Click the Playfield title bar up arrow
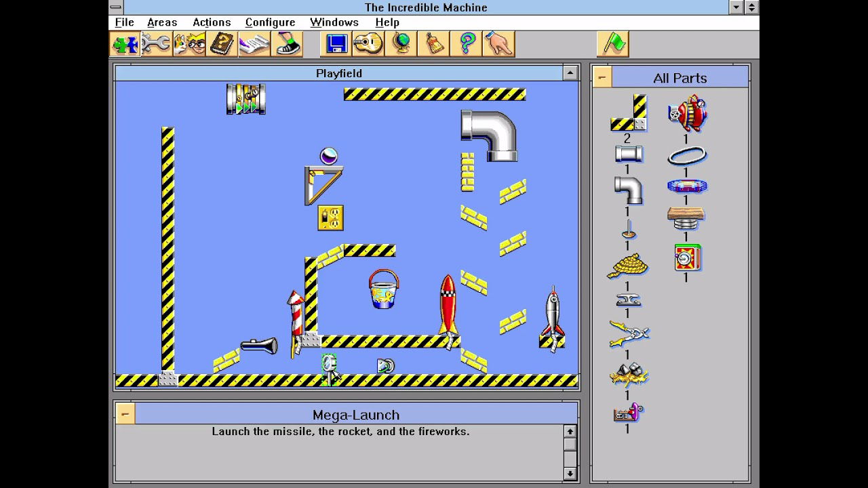Image resolution: width=868 pixels, height=488 pixels. click(570, 73)
